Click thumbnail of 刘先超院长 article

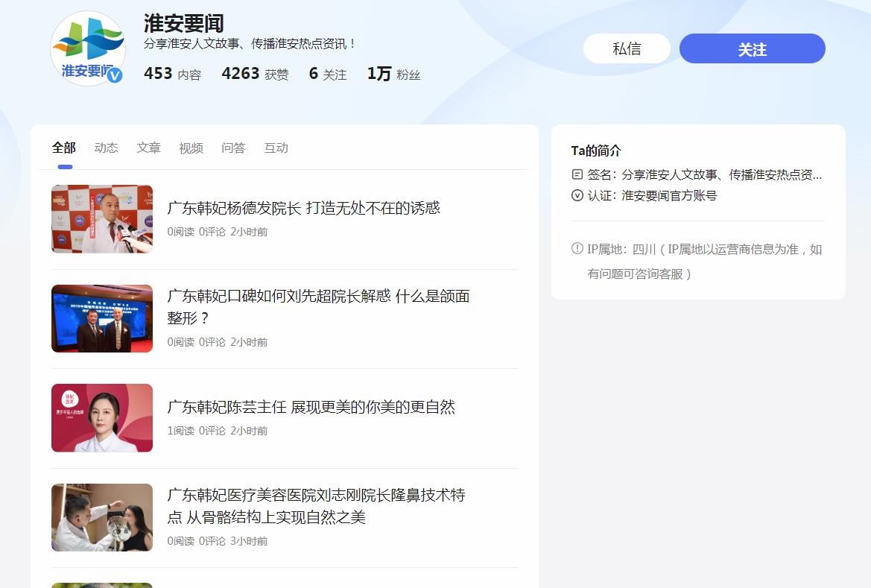(102, 318)
